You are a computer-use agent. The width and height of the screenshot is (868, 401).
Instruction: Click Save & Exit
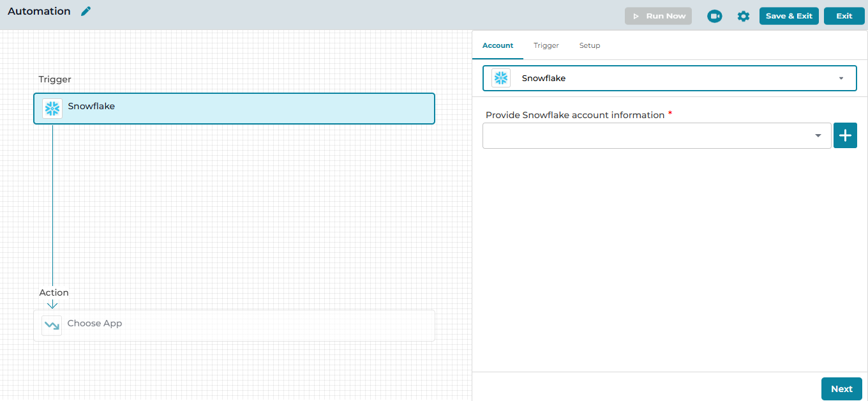pyautogui.click(x=789, y=16)
